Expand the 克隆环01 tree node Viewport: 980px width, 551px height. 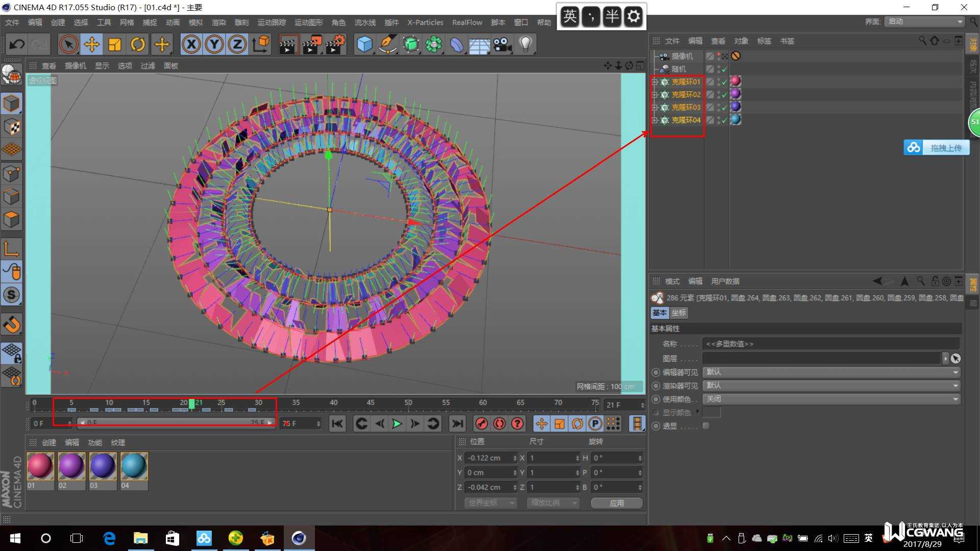(655, 82)
